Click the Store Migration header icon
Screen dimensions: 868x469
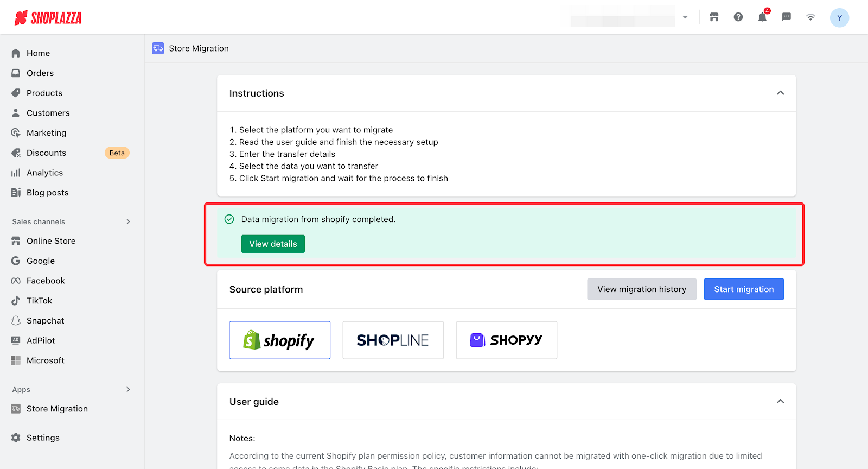tap(158, 48)
